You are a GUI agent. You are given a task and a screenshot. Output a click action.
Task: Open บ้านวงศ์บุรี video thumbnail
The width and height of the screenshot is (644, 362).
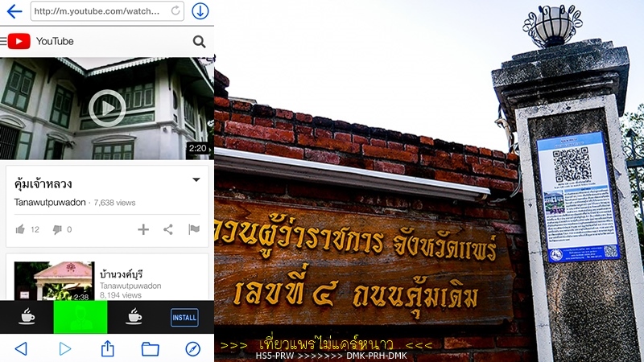click(54, 281)
